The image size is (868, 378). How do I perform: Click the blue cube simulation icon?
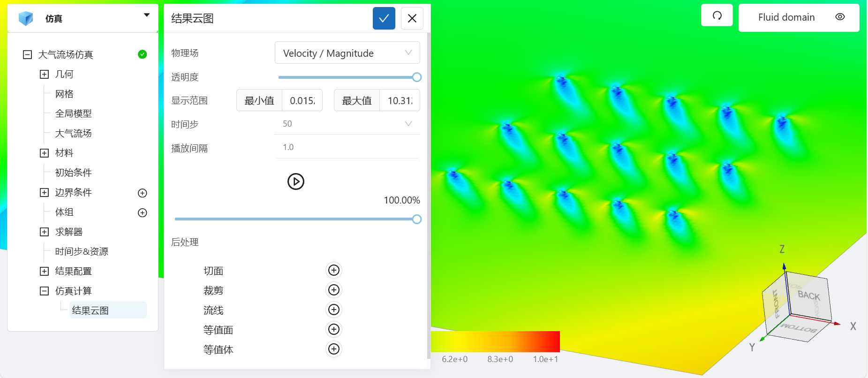[x=26, y=18]
